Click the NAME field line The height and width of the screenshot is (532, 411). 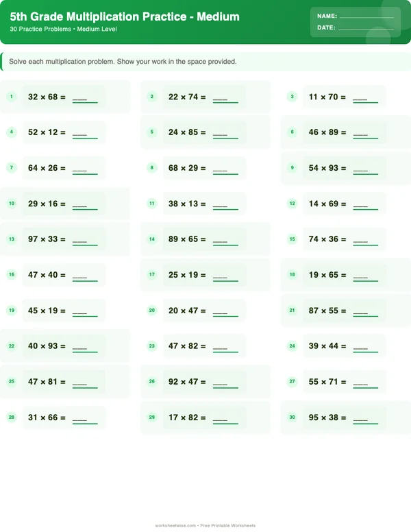(366, 17)
